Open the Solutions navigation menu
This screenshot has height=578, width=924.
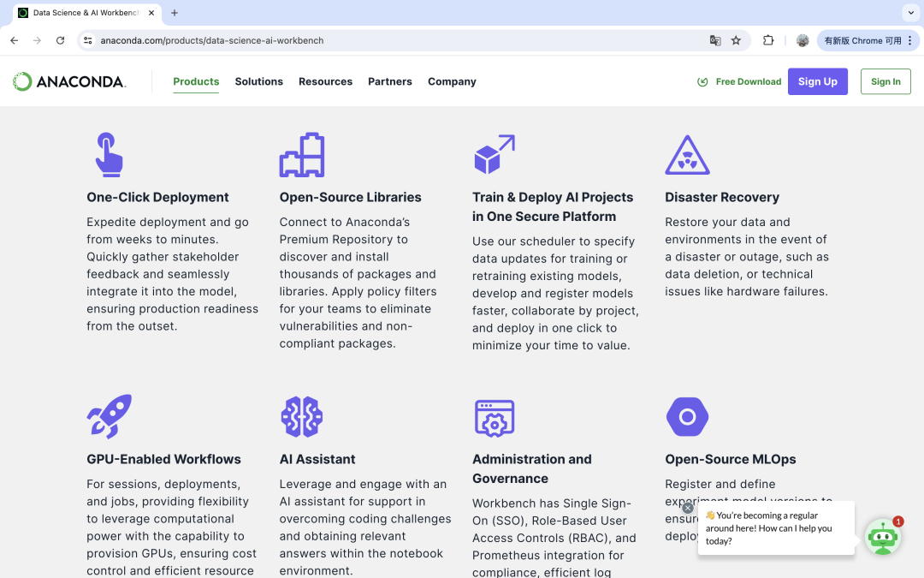tap(258, 81)
